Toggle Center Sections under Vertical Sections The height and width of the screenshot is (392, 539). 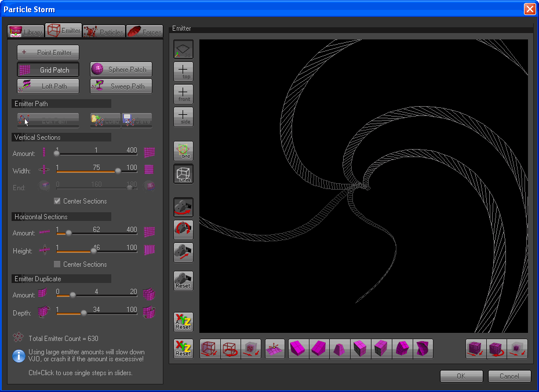[x=57, y=201]
